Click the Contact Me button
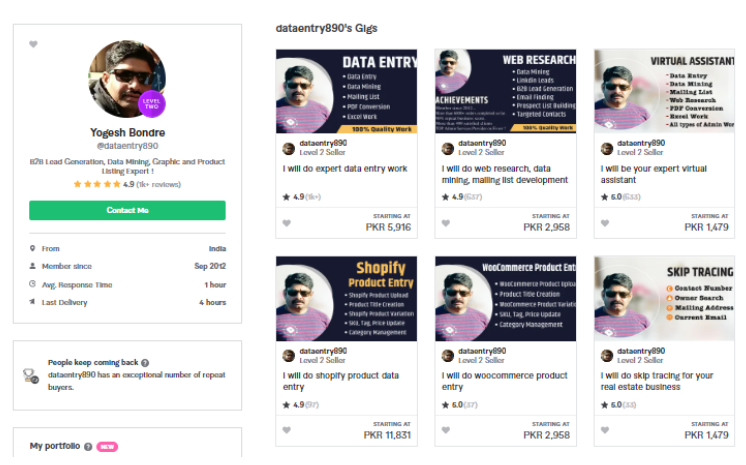This screenshot has height=465, width=746. pos(127,210)
